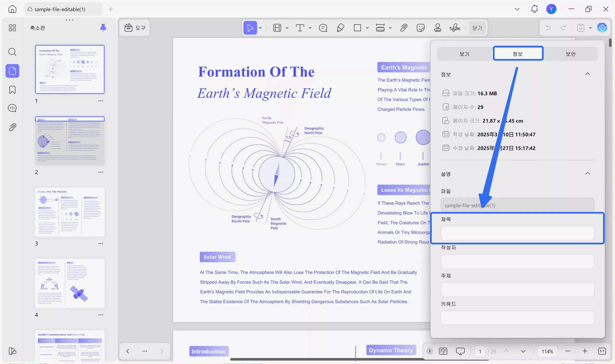This screenshot has width=615, height=364.
Task: Select the highlight text tool
Action: tap(277, 28)
